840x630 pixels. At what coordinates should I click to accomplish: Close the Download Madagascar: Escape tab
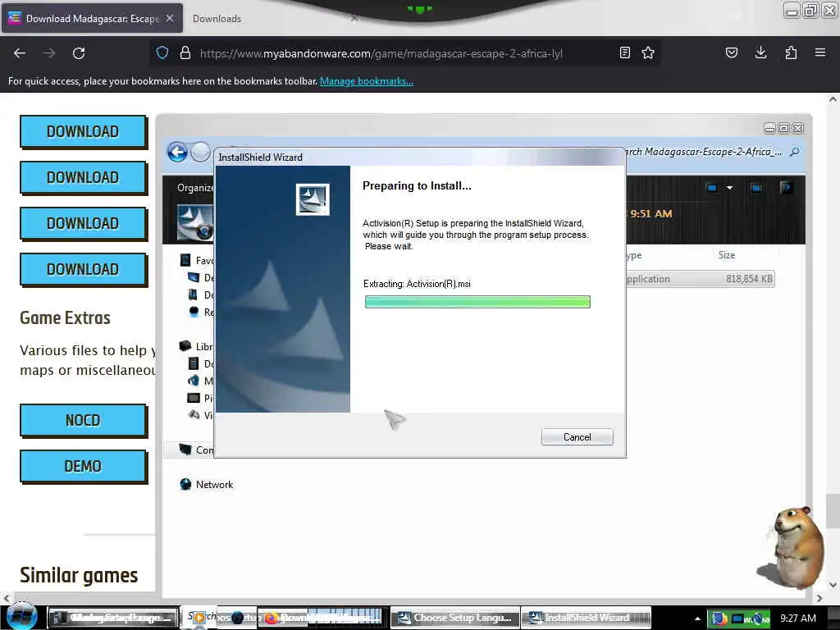point(170,18)
